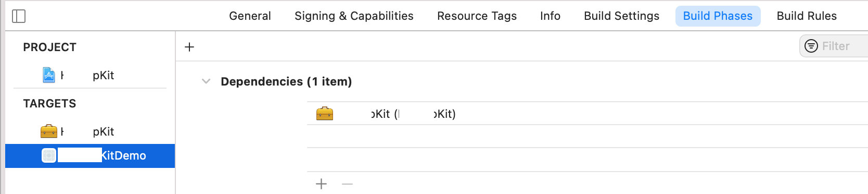The width and height of the screenshot is (868, 194).
Task: Click the briefcase icon in dependency row
Action: 325,113
